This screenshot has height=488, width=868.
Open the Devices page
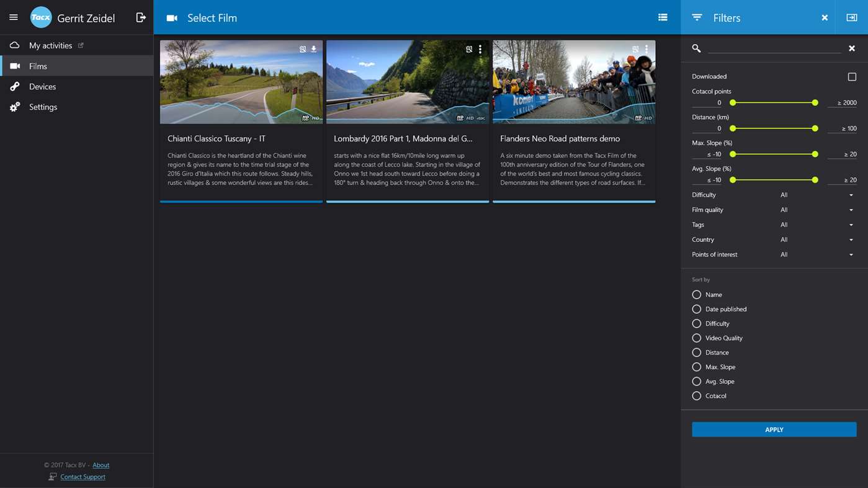tap(77, 86)
